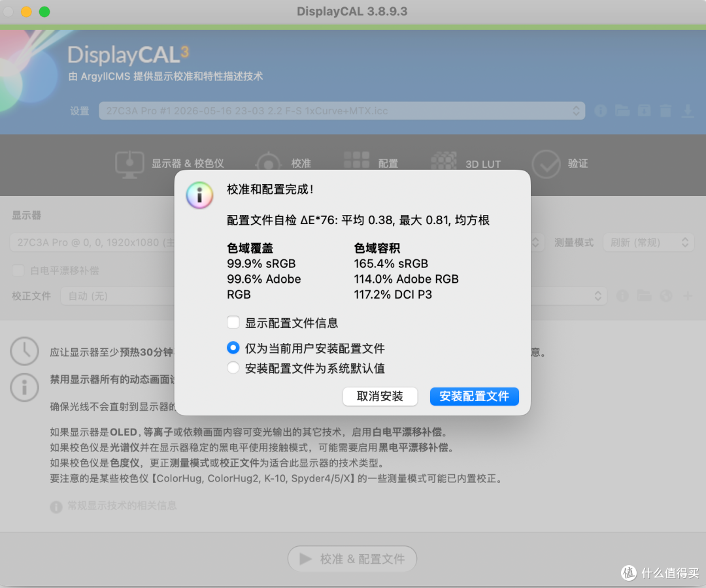Viewport: 706px width, 588px height.
Task: Open the 测量模式 刷新 (常规) dropdown
Action: [x=648, y=242]
